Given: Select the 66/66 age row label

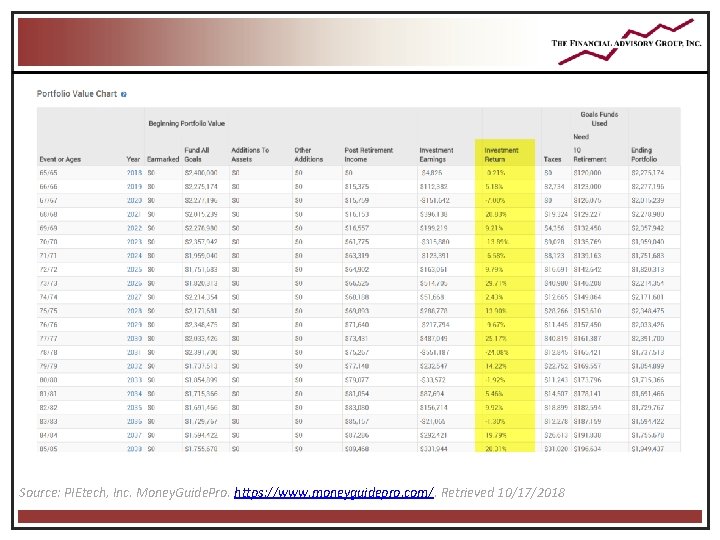Looking at the screenshot, I should pos(48,187).
